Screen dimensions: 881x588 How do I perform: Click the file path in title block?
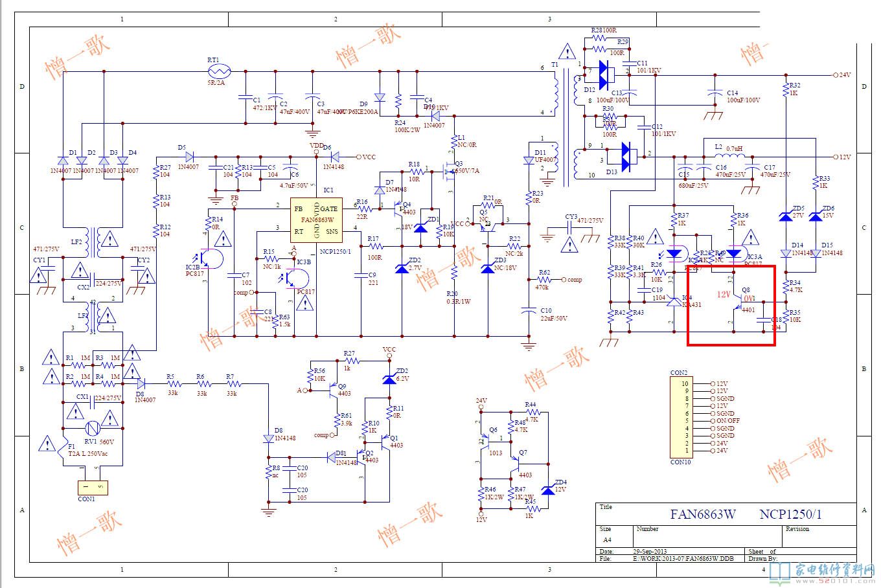683,558
